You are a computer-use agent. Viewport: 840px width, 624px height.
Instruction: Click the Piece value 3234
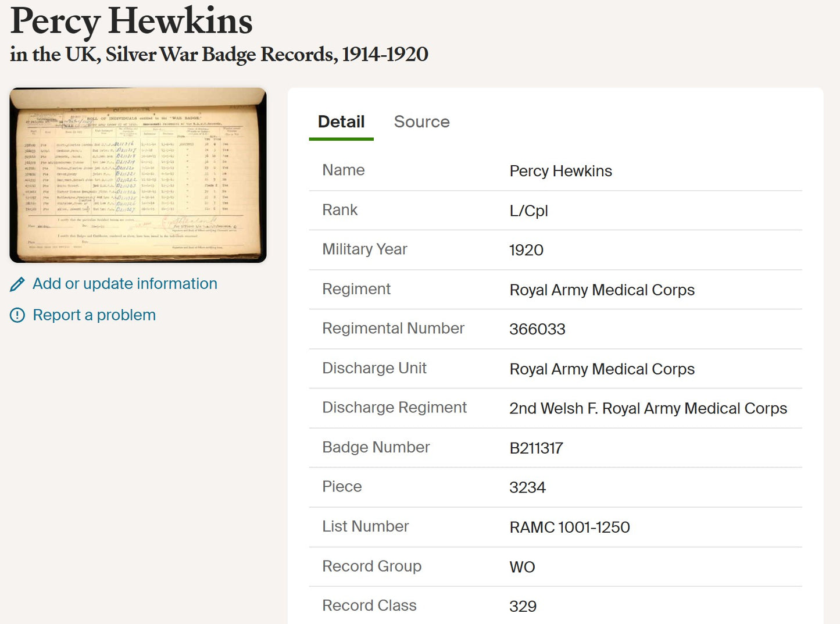527,487
